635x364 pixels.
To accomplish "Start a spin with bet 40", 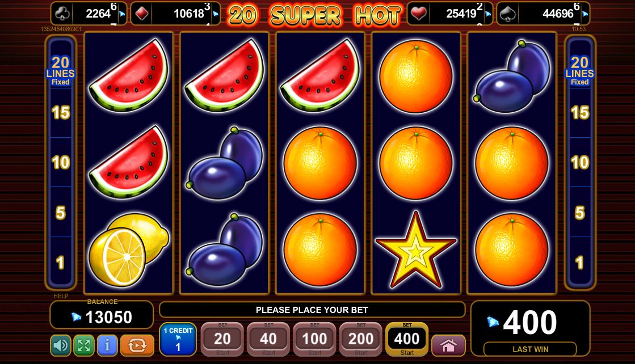I will tap(268, 339).
